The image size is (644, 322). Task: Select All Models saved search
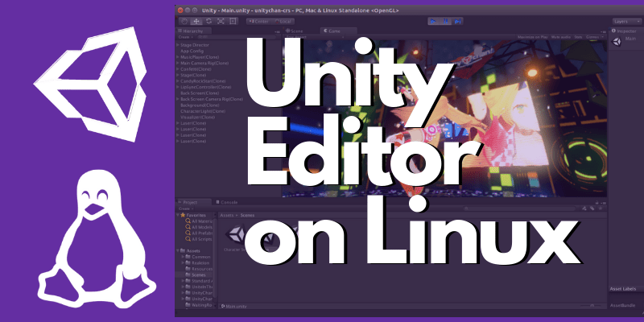pyautogui.click(x=199, y=227)
